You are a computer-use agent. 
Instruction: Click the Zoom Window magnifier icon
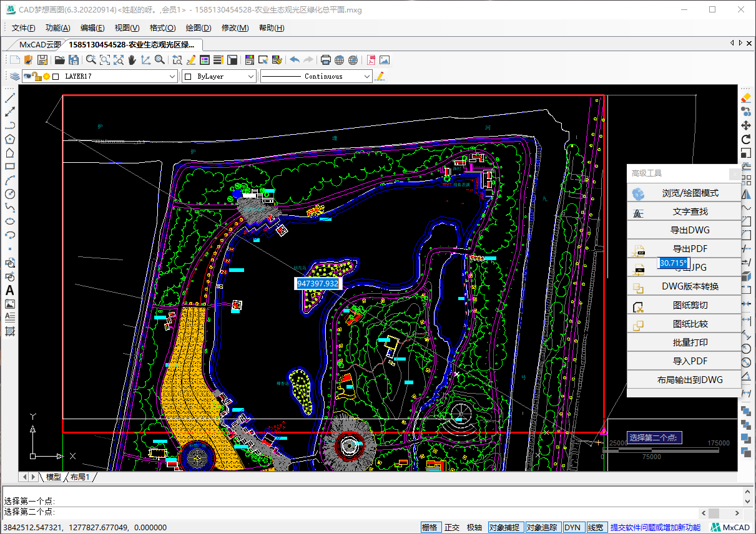coord(105,60)
